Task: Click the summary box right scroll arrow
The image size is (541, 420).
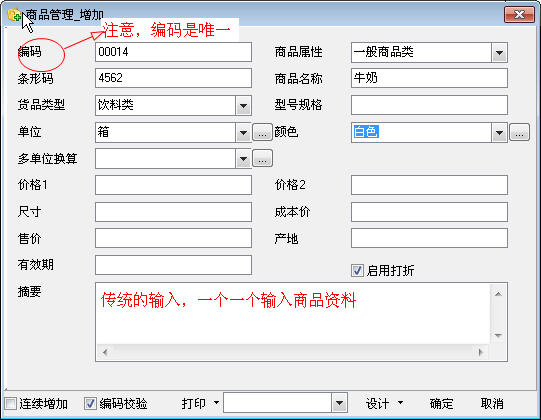Action: [480, 352]
